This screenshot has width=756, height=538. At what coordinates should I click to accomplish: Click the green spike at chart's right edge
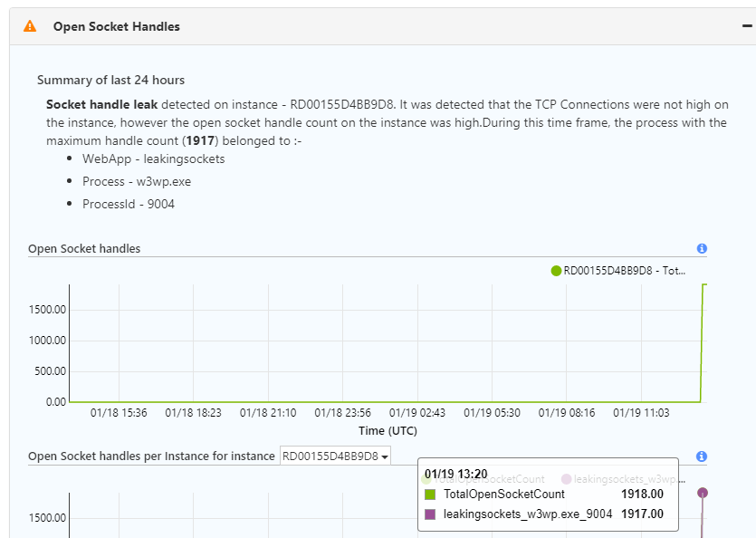(703, 344)
